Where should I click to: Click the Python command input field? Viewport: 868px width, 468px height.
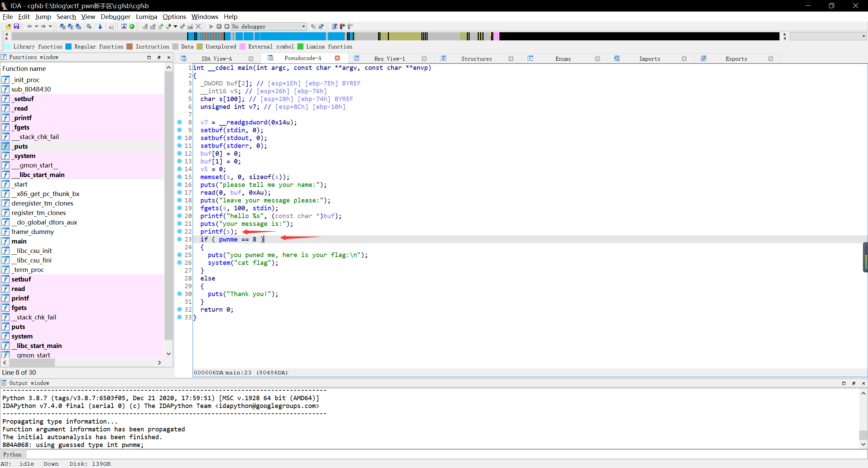coord(441,454)
